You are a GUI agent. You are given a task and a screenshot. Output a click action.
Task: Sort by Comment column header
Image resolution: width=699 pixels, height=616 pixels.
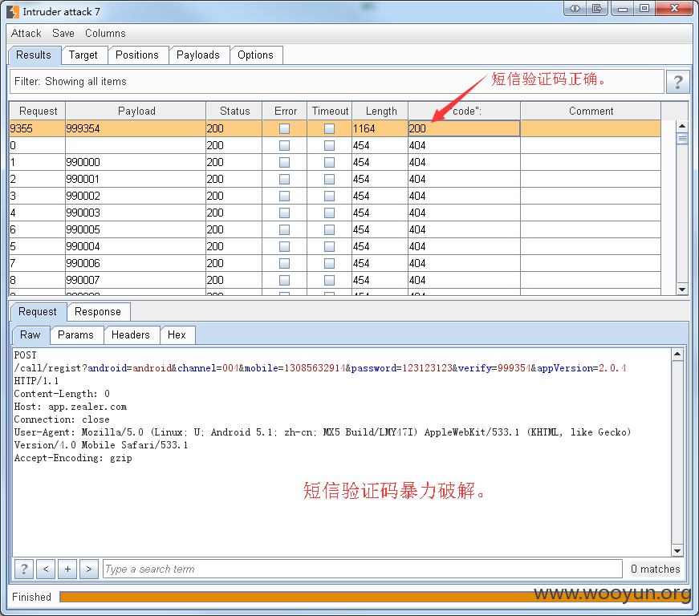pos(591,111)
